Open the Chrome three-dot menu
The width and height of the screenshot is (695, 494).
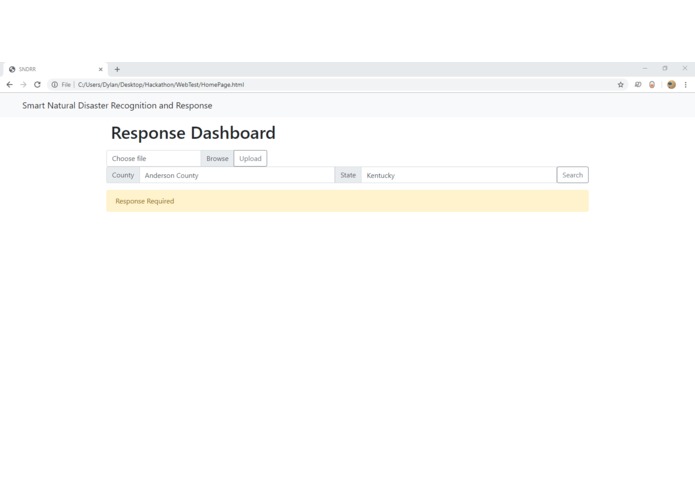[685, 85]
